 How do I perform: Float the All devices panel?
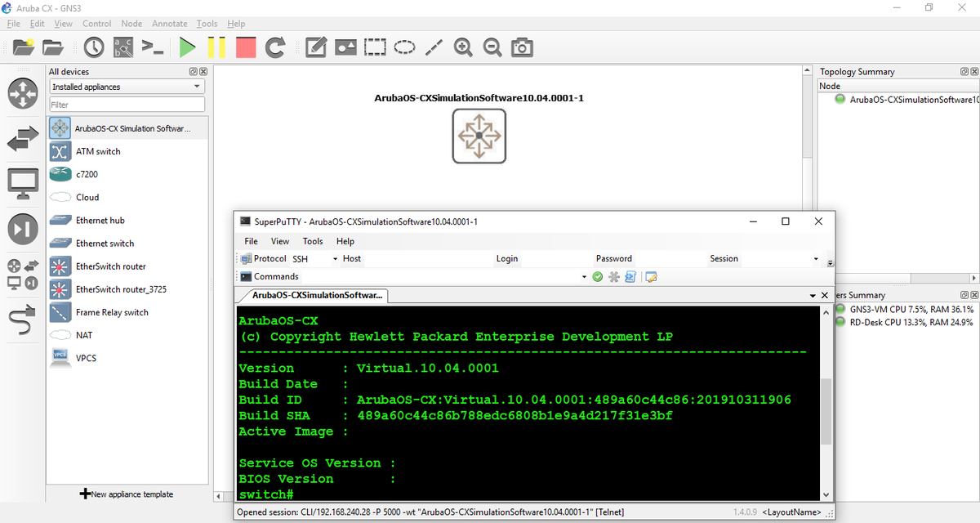pyautogui.click(x=194, y=72)
